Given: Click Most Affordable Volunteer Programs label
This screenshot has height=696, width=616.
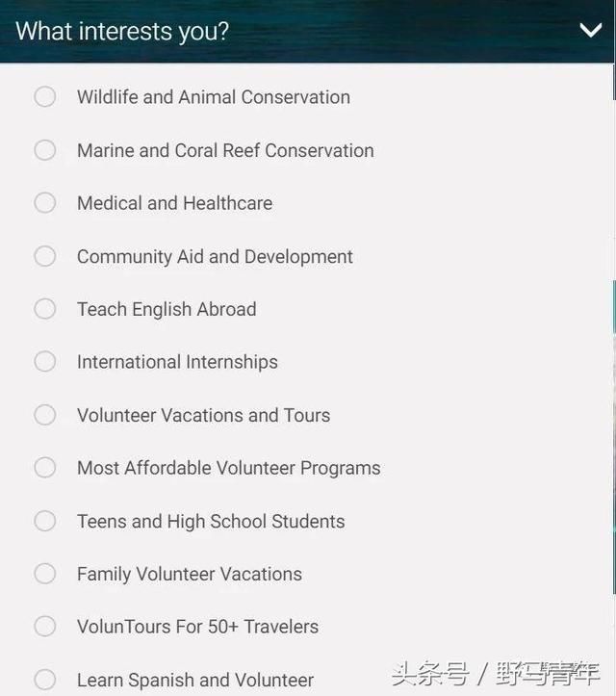Looking at the screenshot, I should pos(229,468).
